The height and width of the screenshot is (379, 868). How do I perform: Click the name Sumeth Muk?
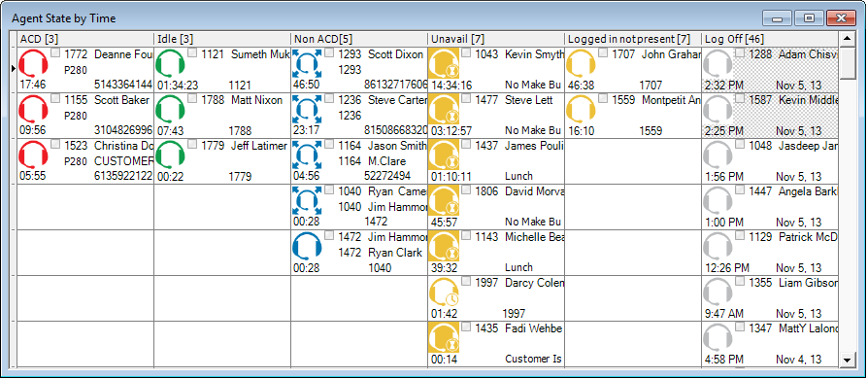tap(259, 54)
